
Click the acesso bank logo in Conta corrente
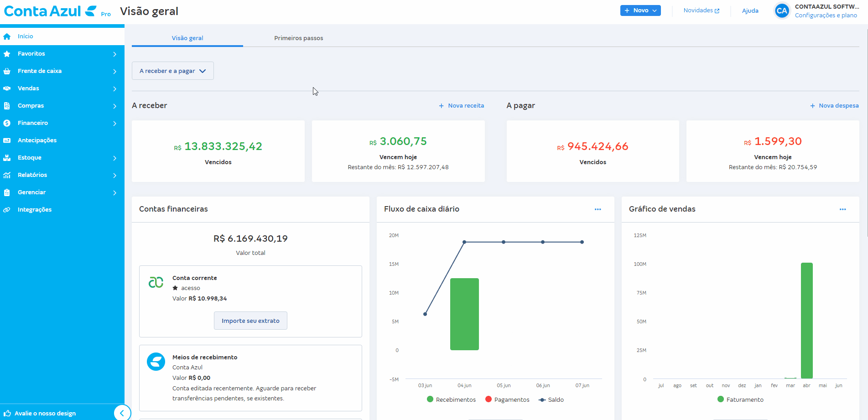[x=156, y=282]
